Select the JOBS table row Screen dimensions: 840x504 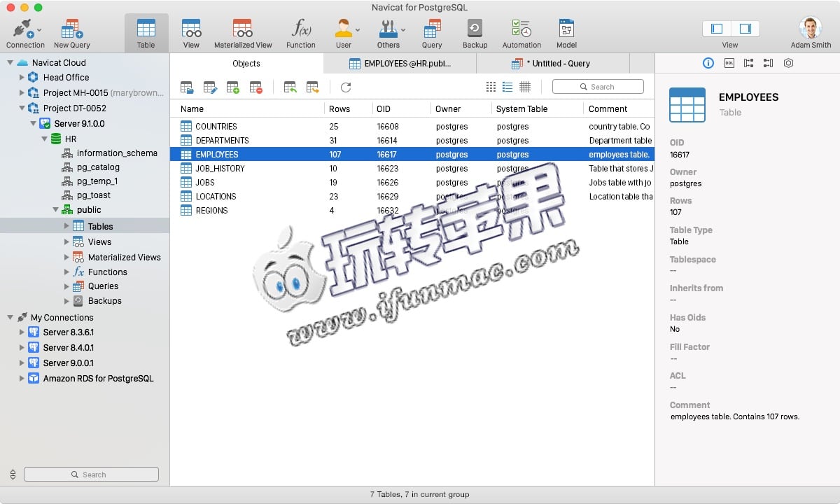pos(412,182)
